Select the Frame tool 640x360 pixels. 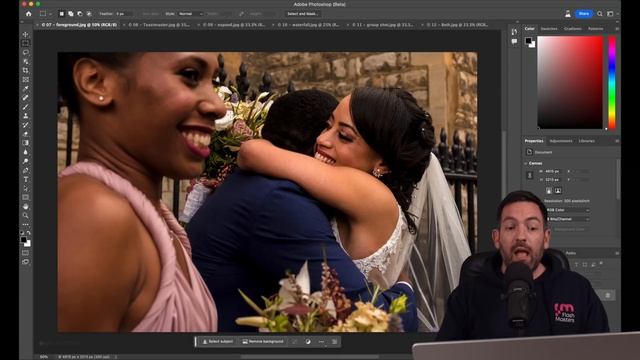click(26, 80)
